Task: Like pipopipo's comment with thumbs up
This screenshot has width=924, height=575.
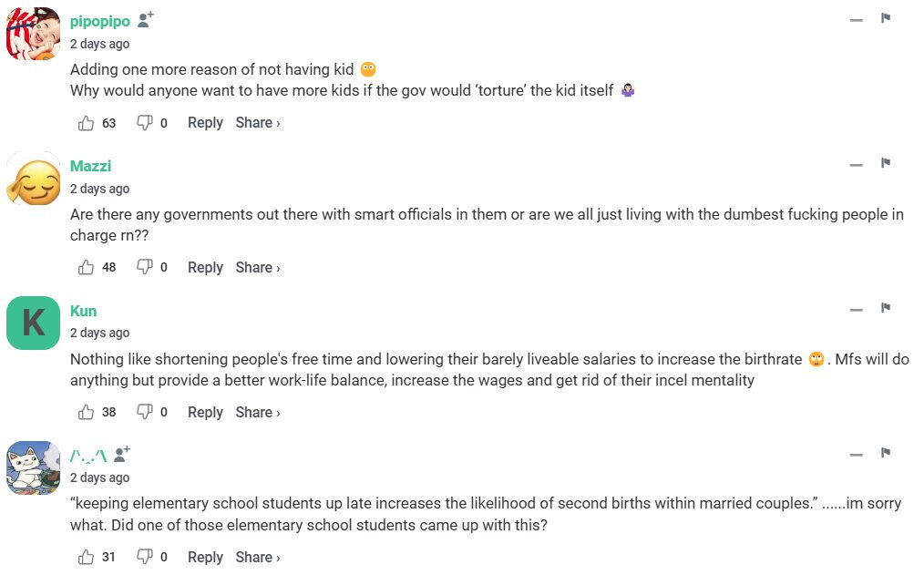Action: [87, 123]
